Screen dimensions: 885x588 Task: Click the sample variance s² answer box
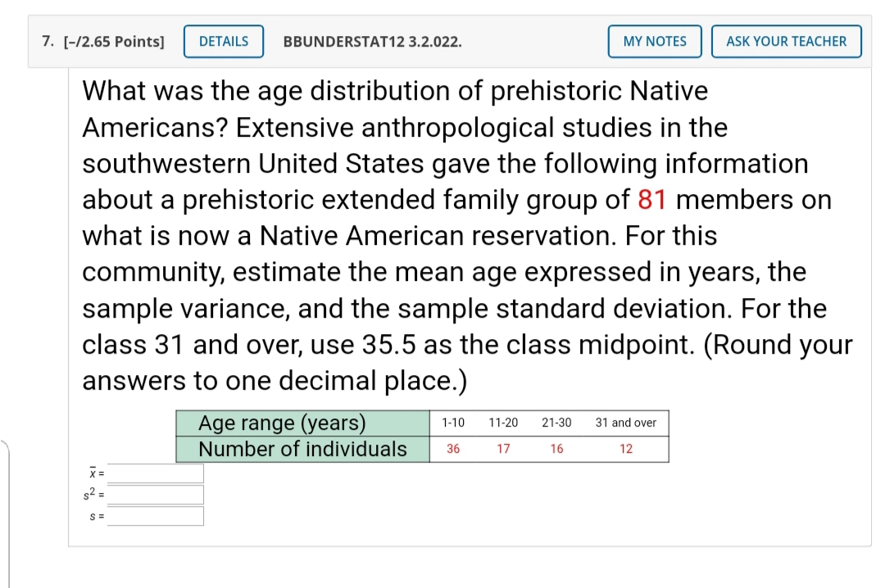point(156,494)
